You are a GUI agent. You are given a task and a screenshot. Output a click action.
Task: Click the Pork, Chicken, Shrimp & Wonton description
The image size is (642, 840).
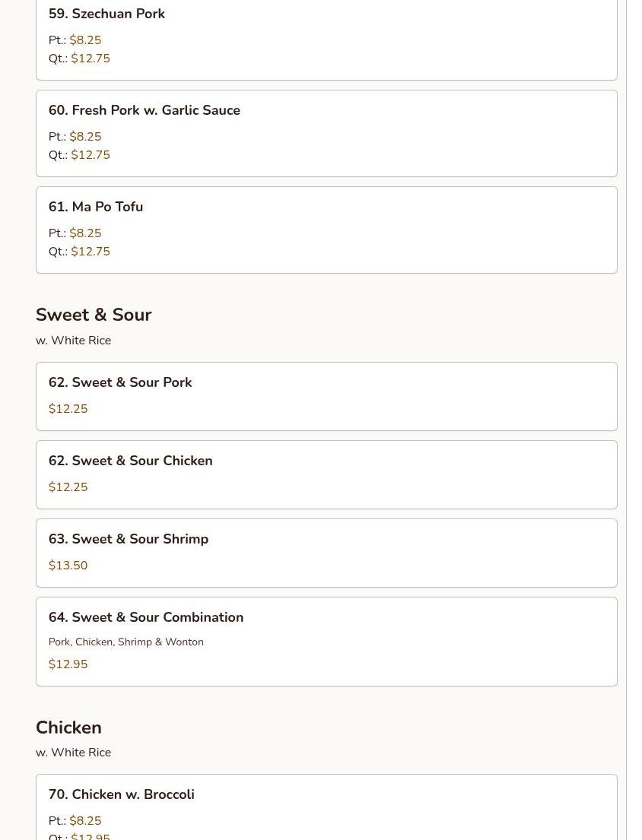(x=126, y=642)
